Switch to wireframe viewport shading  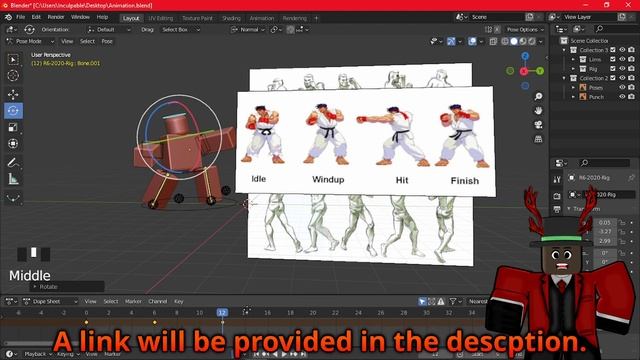(505, 41)
